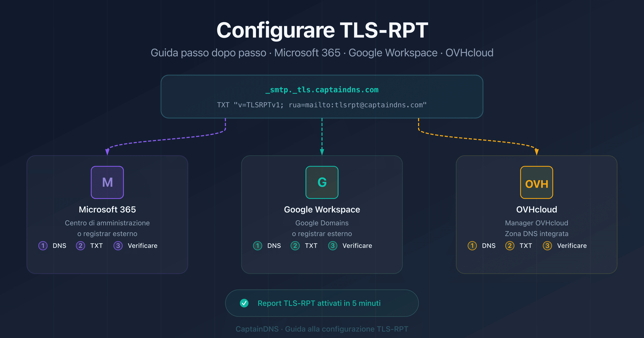The image size is (644, 338).
Task: Click step 1 circle in Google Workspace card
Action: tap(257, 246)
